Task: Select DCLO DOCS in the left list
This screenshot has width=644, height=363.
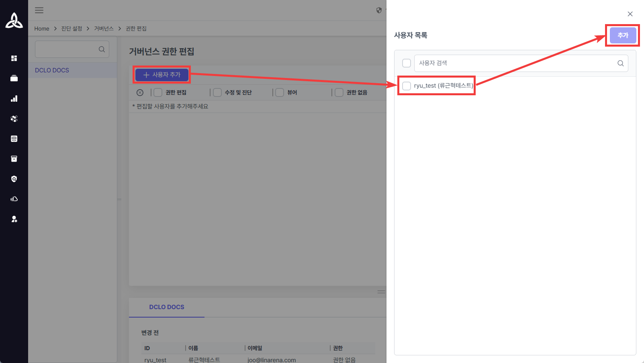Action: 52,70
